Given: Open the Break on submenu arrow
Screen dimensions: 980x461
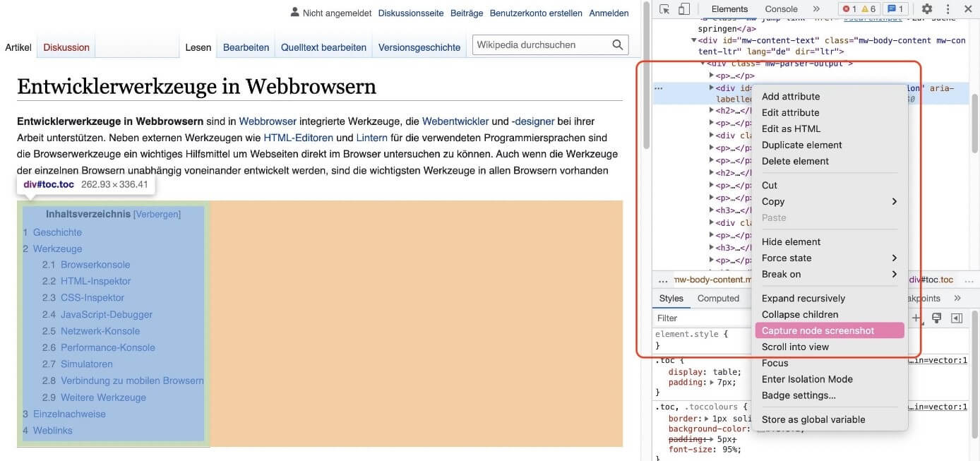Looking at the screenshot, I should (895, 275).
